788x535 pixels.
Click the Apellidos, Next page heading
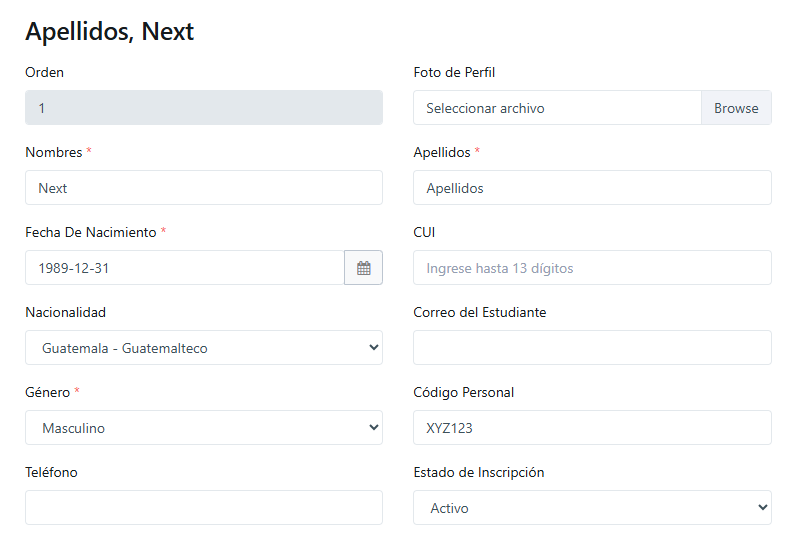tap(110, 32)
